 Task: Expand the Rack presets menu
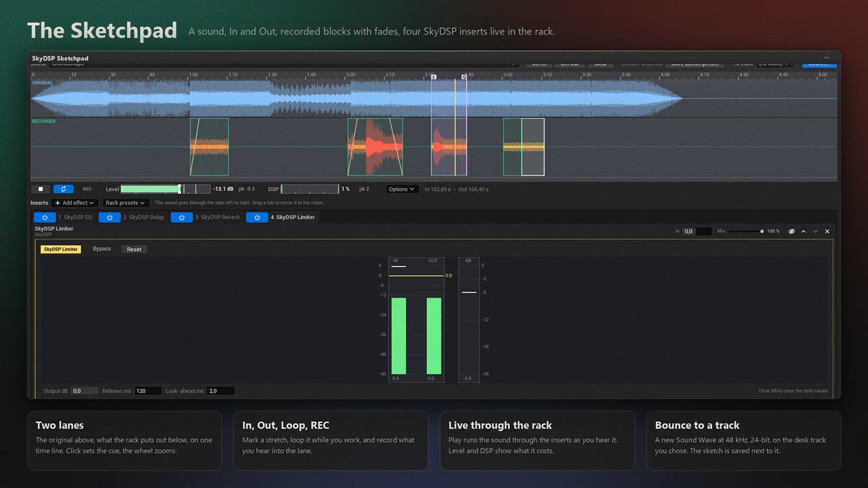click(x=126, y=203)
